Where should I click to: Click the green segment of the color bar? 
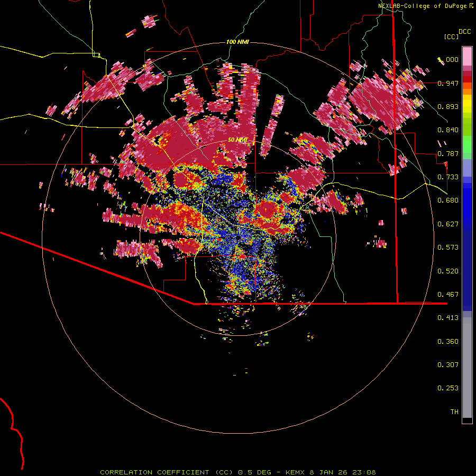[x=467, y=144]
